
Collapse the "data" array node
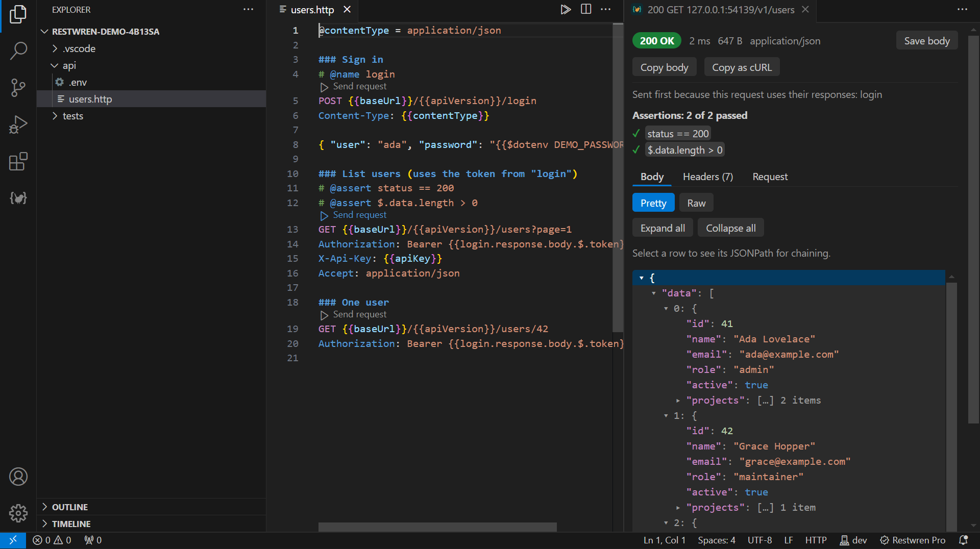[x=654, y=293]
